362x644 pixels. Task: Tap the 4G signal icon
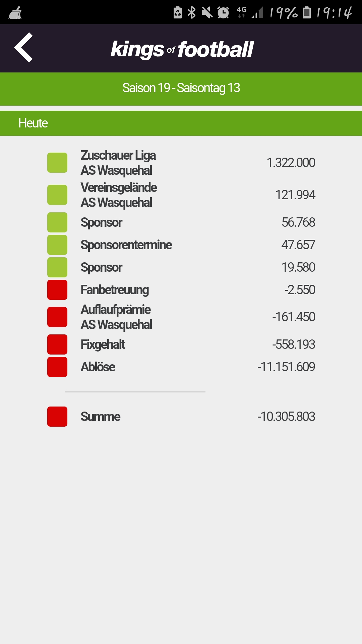[242, 12]
